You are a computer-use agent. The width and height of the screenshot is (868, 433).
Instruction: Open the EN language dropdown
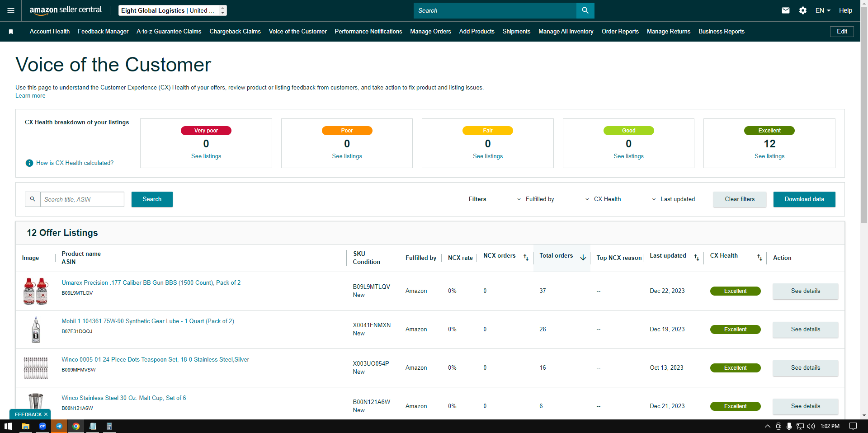coord(823,10)
